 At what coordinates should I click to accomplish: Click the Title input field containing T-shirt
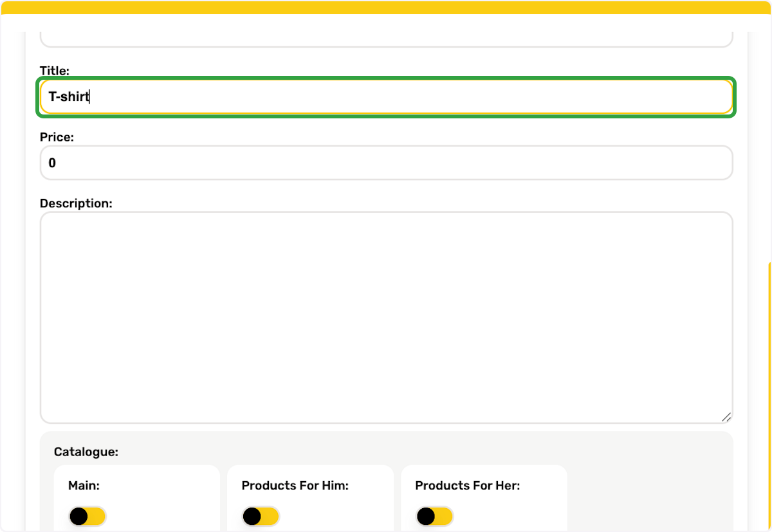386,97
